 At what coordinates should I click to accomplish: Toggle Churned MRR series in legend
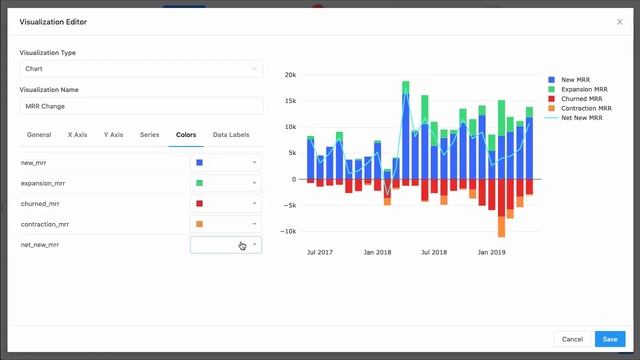tap(576, 99)
